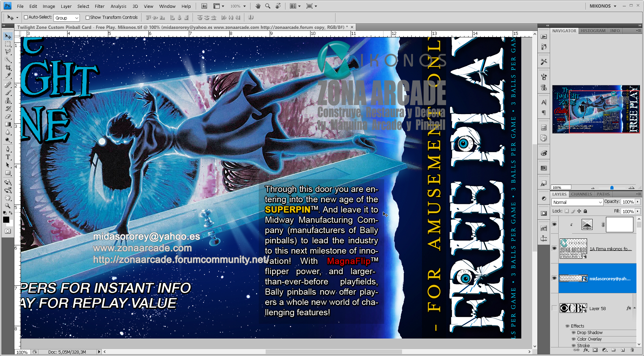Select the Gradient tool
The image size is (644, 356).
pyautogui.click(x=8, y=124)
